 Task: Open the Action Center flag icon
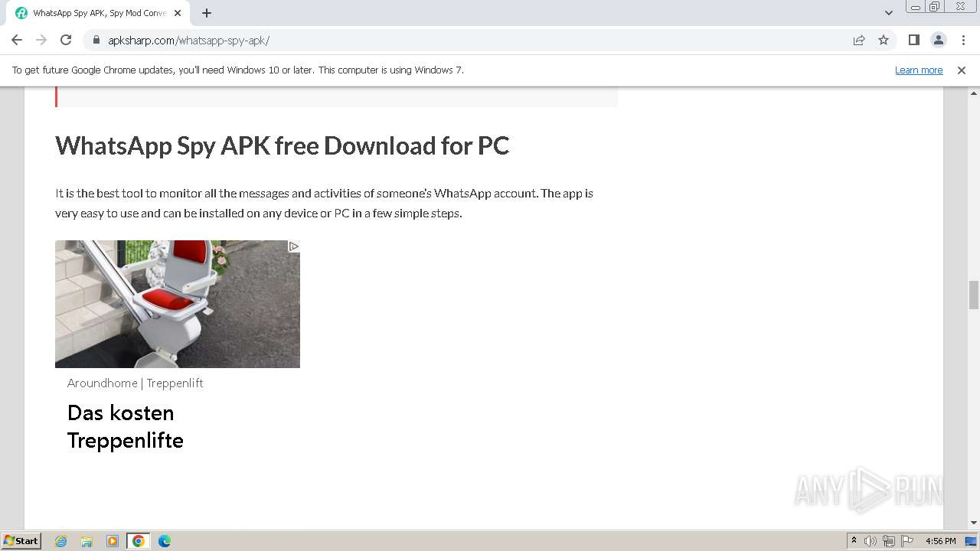pos(908,541)
